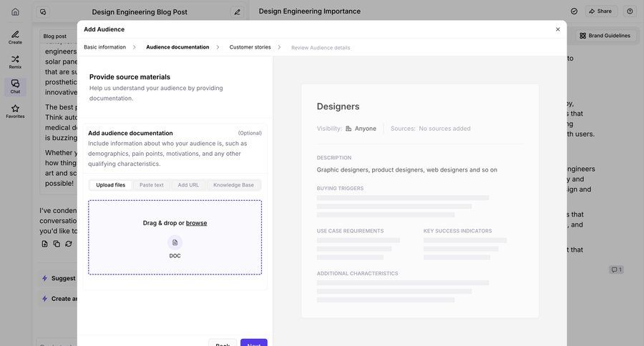
Task: Select the Blog post tab label
Action: coord(55,36)
